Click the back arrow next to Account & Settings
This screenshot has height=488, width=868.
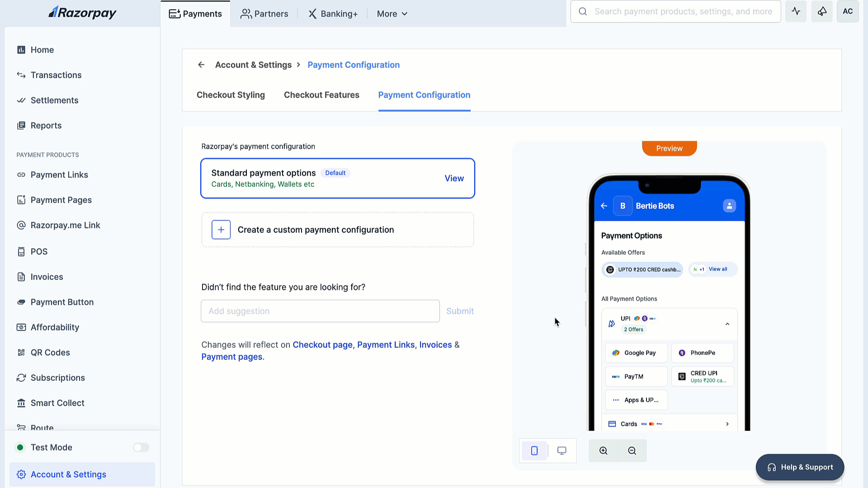[201, 65]
